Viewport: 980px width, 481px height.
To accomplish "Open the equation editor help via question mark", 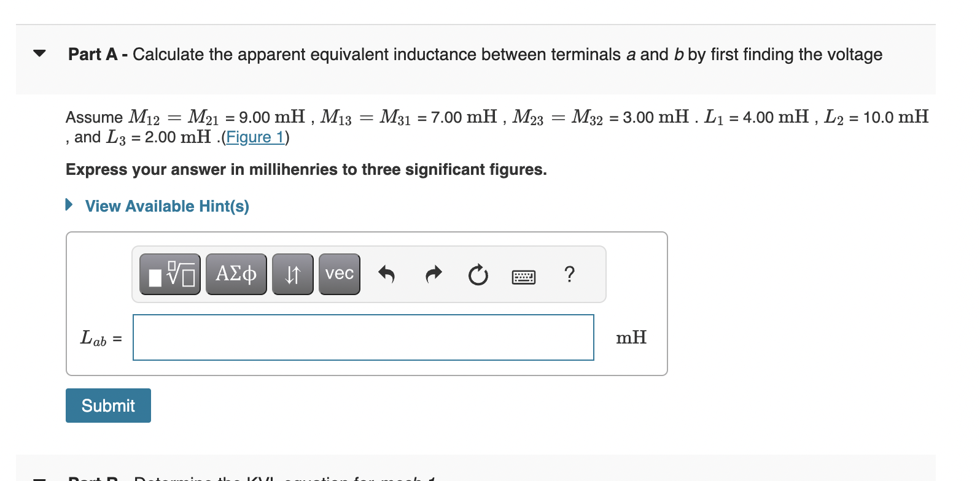I will pos(569,275).
